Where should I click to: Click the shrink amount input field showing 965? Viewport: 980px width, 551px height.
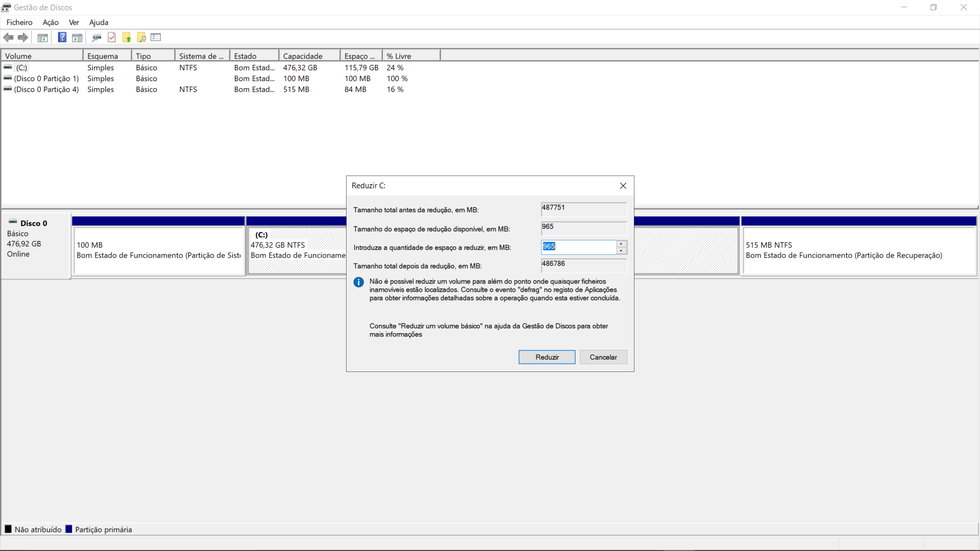[x=578, y=247]
